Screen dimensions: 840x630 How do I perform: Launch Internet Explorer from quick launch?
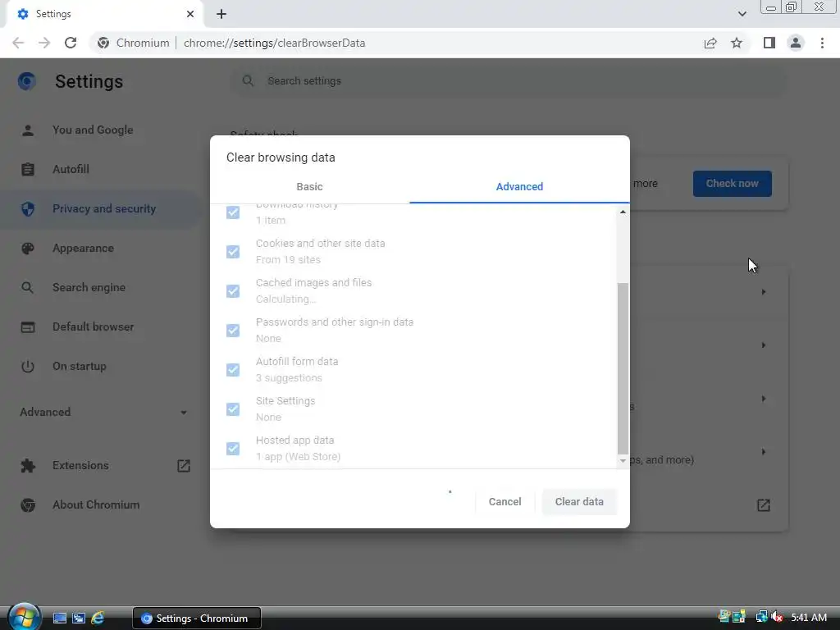98,619
